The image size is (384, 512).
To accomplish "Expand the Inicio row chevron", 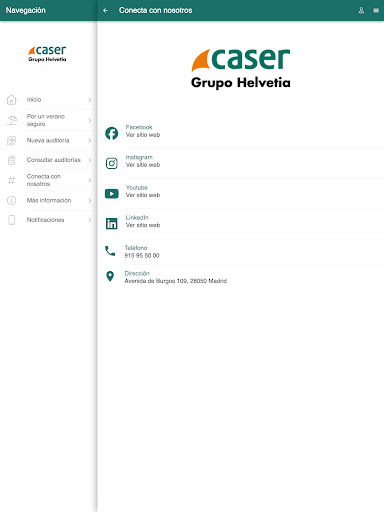I will 90,100.
